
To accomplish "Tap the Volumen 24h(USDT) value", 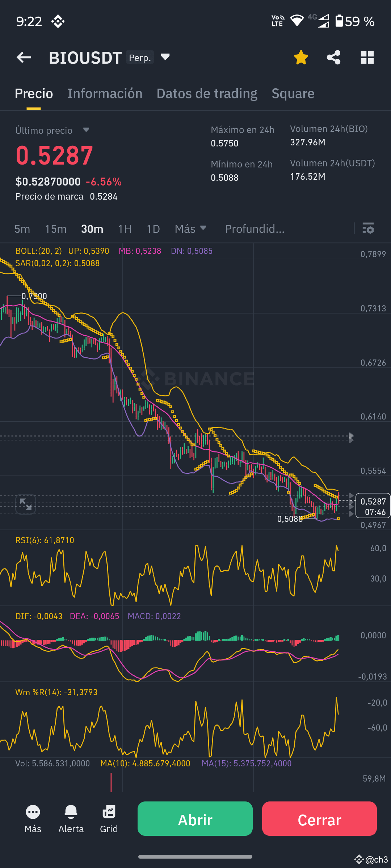I will (308, 177).
